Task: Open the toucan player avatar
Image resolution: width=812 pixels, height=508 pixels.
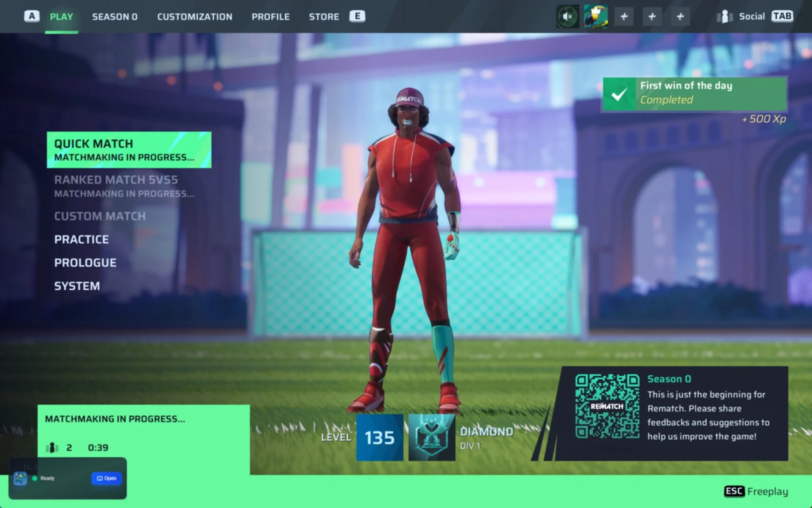Action: pos(595,17)
